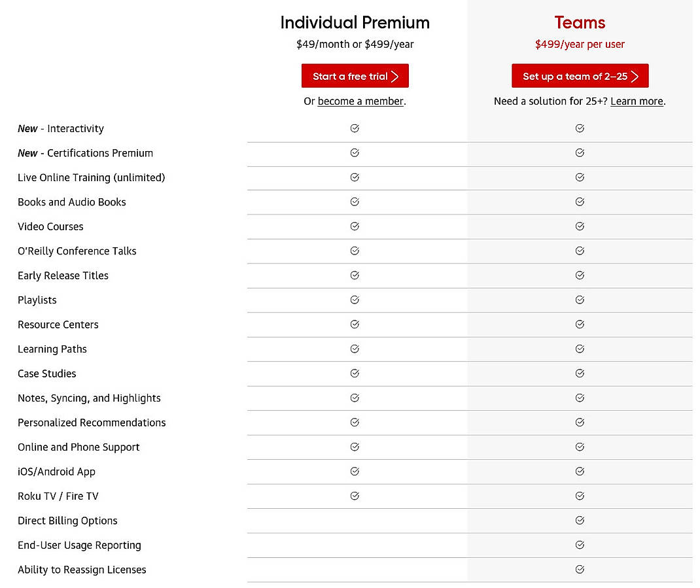This screenshot has height=588, width=700.
Task: Click the Learning Paths checkmark under Teams
Action: coord(580,349)
